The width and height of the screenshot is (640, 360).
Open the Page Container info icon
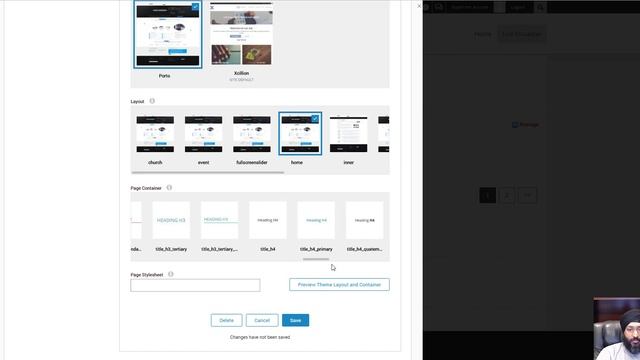[169, 188]
